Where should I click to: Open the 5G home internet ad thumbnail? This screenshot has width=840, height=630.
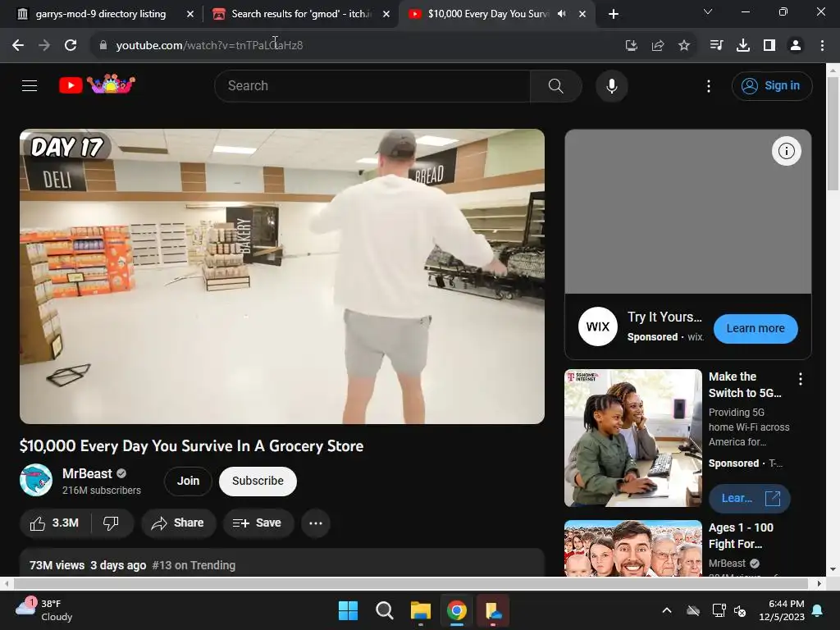point(632,438)
